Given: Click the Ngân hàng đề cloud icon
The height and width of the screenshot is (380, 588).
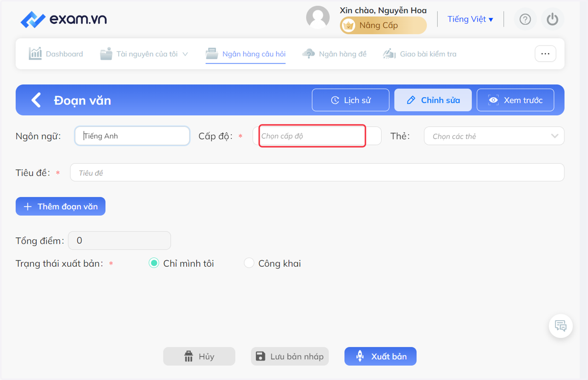Looking at the screenshot, I should [x=309, y=53].
